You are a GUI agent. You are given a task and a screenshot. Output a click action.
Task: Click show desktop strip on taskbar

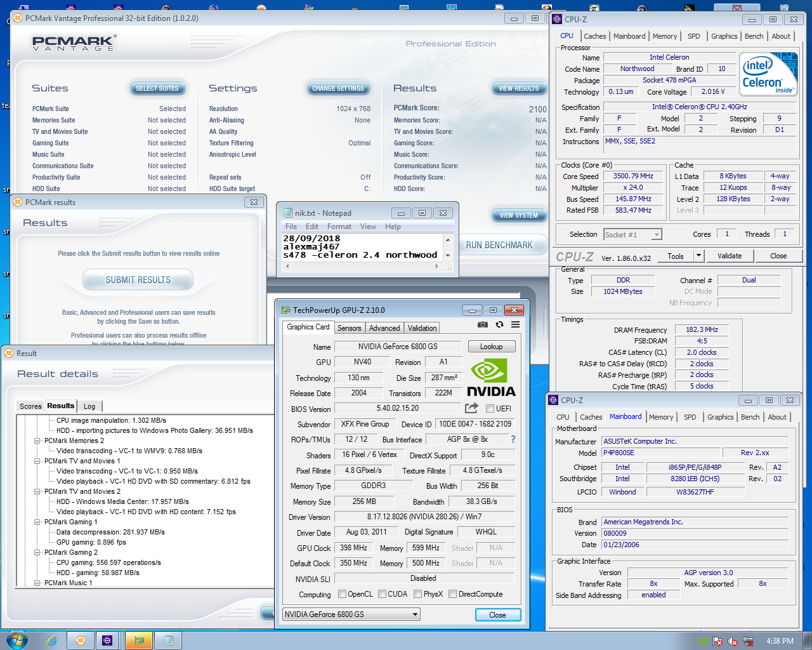pyautogui.click(x=808, y=640)
